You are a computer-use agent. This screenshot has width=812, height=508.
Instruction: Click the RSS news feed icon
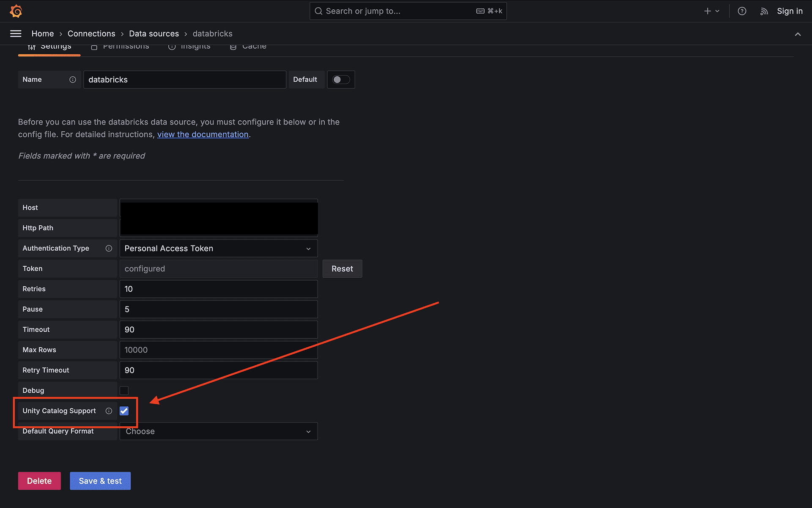tap(764, 11)
